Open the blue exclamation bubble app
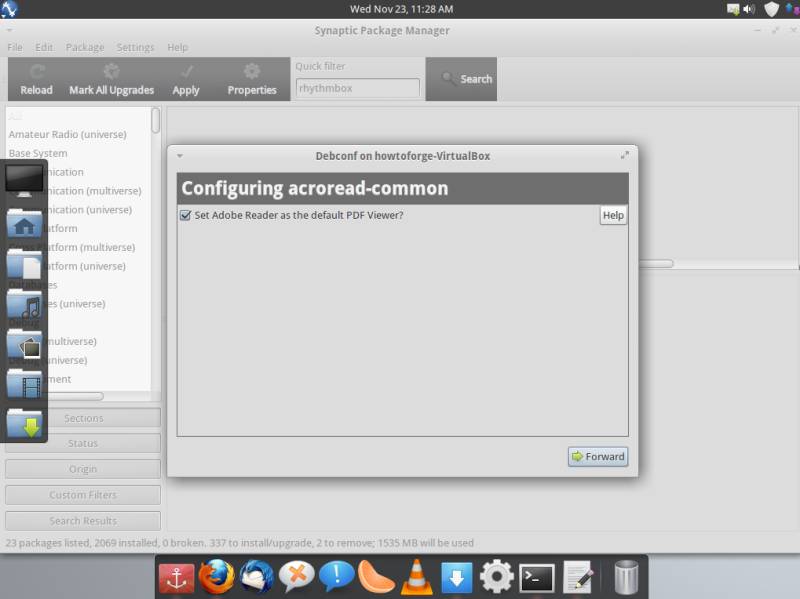 (337, 577)
